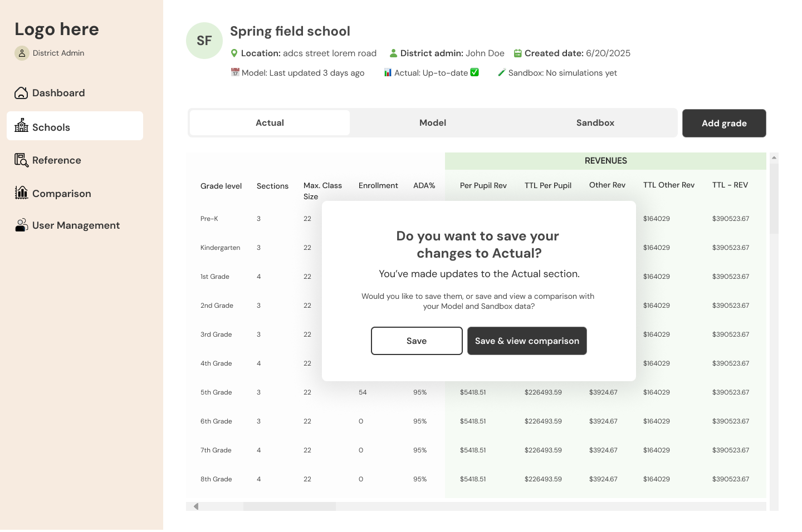
Task: Click the 7th Grade ADA% value
Action: (420, 450)
